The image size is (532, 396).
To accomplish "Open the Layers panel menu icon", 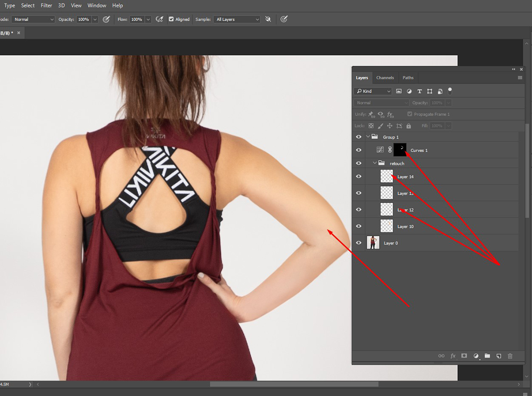I will pyautogui.click(x=520, y=78).
